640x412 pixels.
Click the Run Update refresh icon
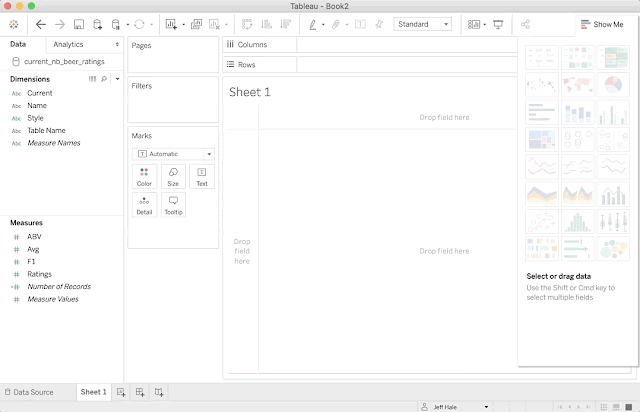coord(139,24)
